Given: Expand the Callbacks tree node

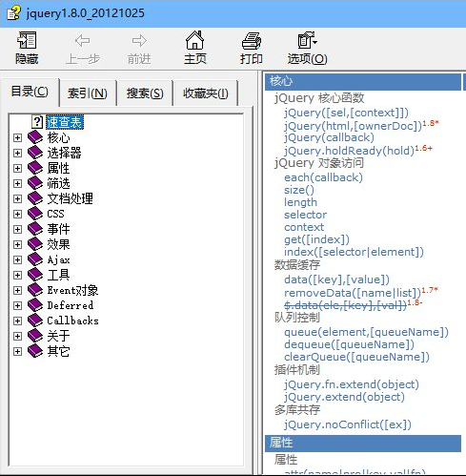Looking at the screenshot, I should point(17,321).
